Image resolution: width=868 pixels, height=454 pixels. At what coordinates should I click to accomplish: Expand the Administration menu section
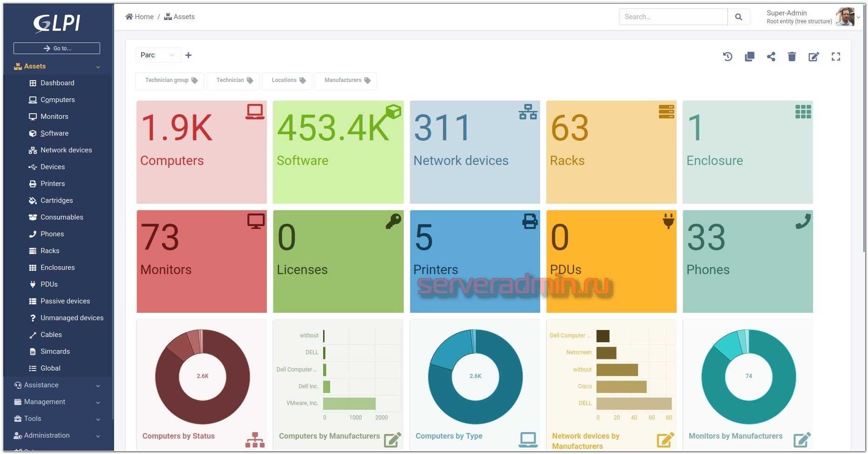[x=58, y=435]
